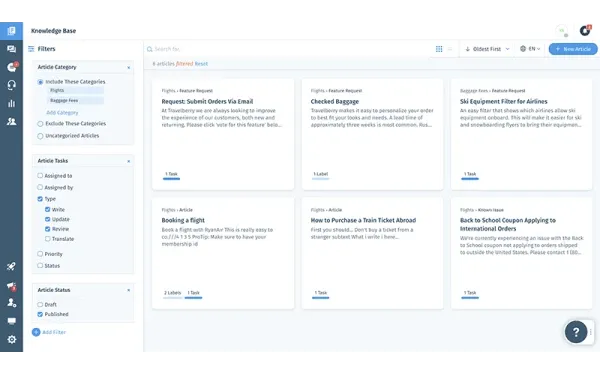
Task: Click the 2 Labels tab on Booking a flight
Action: [x=173, y=293]
